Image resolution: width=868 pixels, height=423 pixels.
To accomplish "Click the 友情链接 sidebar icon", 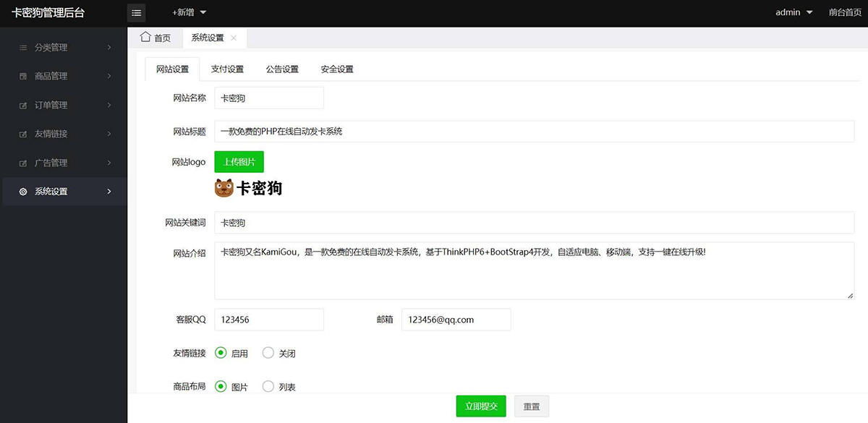I will [x=22, y=134].
